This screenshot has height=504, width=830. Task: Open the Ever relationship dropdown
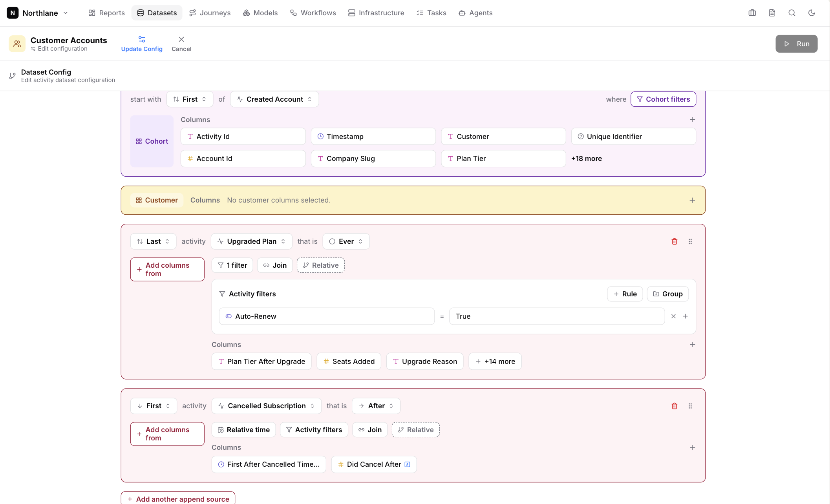(x=346, y=241)
